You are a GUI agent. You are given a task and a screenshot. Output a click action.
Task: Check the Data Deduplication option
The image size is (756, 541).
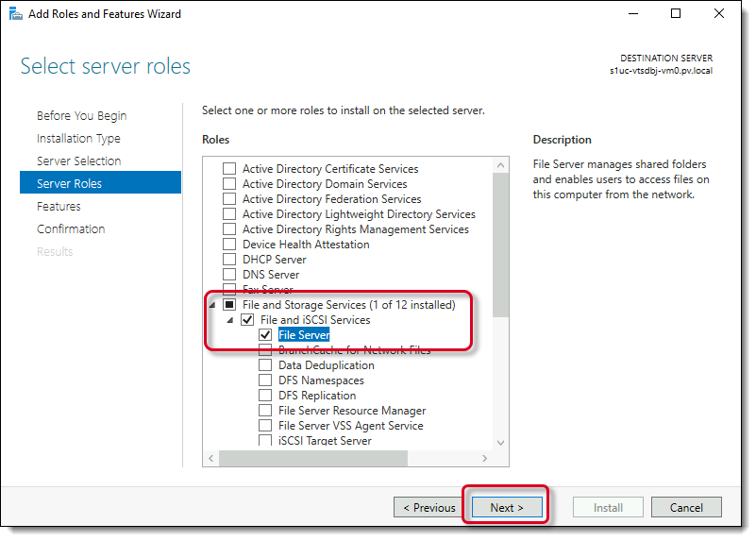click(x=265, y=365)
